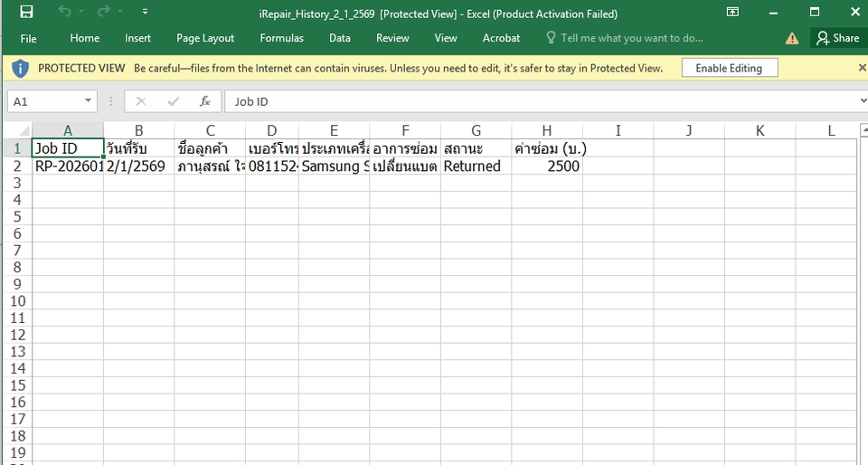The width and height of the screenshot is (868, 465).
Task: Switch to the Insert tab
Action: coord(137,38)
